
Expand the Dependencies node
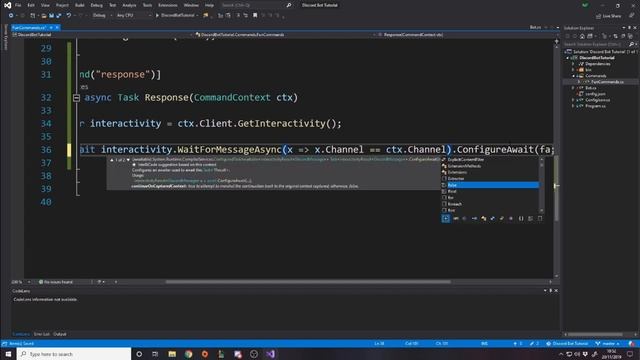573,64
